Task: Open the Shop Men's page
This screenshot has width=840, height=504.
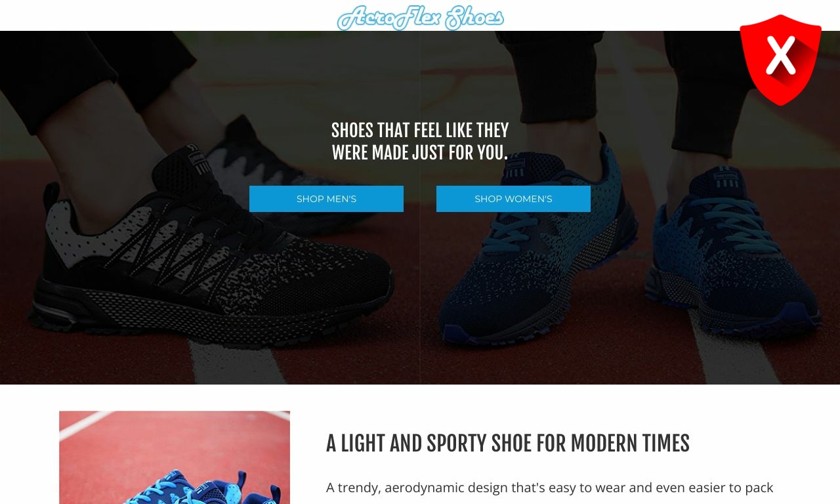Action: tap(326, 199)
